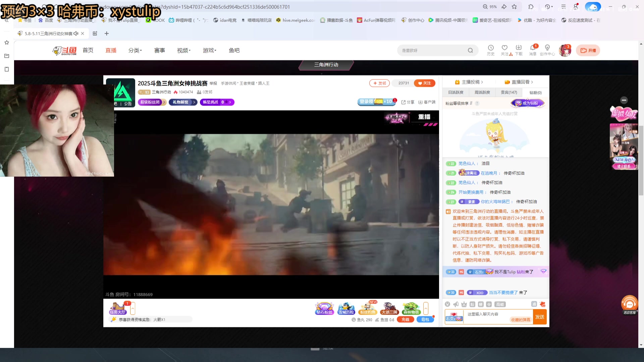Viewport: 644px width, 362px height.
Task: Click the 令 command icon in chat toolbar
Action: (x=489, y=304)
